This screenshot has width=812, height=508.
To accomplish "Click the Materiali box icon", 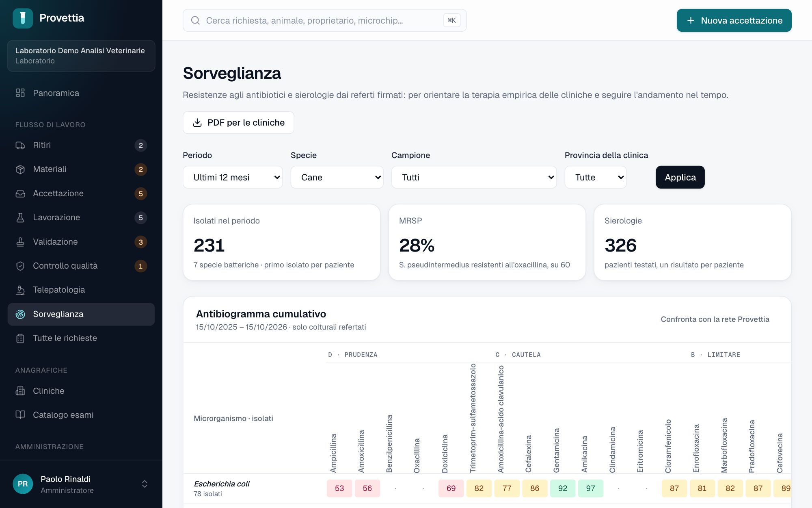I will [x=20, y=169].
